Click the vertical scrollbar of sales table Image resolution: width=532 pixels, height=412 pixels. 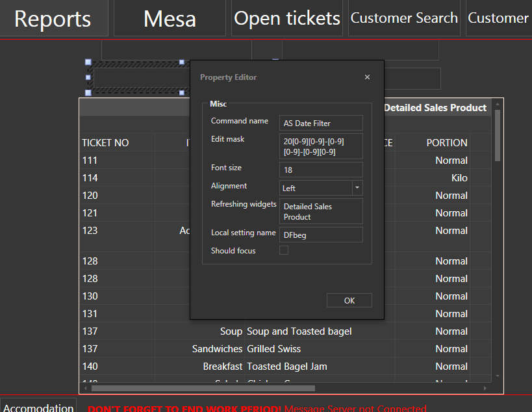(x=498, y=136)
